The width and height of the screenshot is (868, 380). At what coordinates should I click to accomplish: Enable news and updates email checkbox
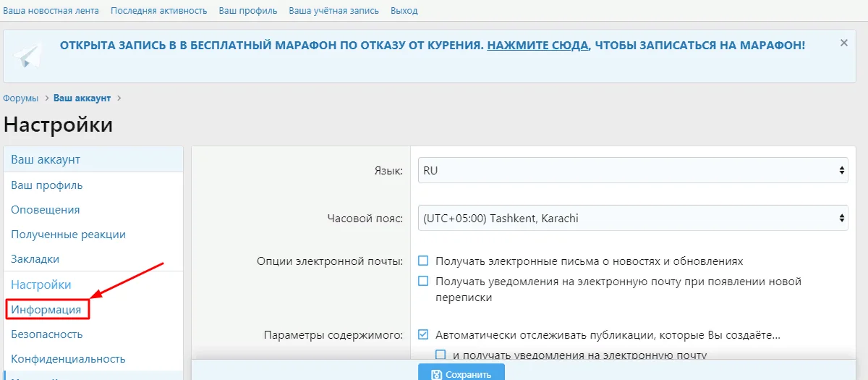[424, 261]
